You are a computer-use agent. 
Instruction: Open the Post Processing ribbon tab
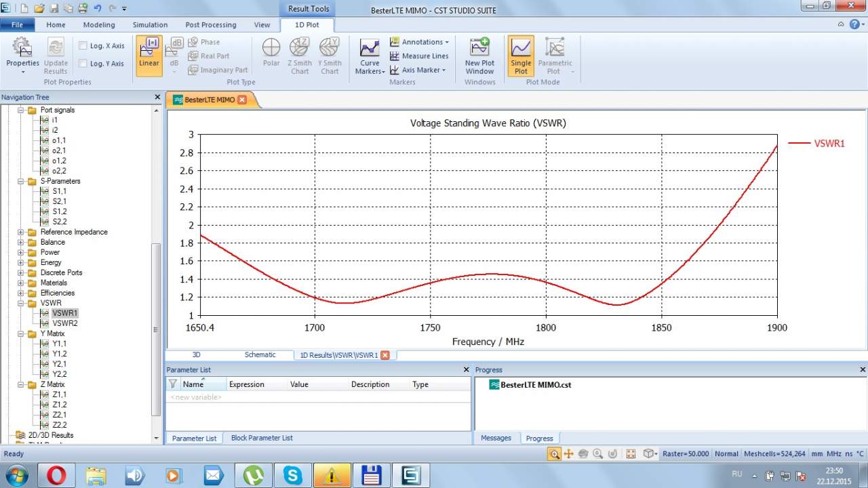point(211,25)
